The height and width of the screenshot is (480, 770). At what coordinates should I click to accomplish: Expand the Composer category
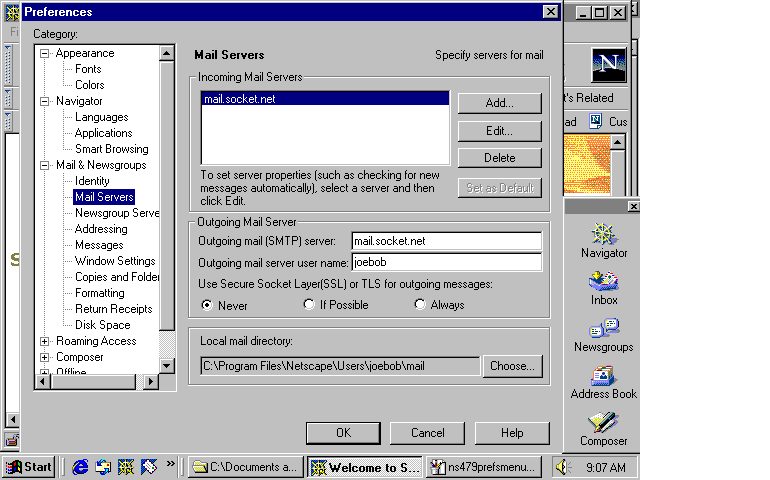pos(44,357)
